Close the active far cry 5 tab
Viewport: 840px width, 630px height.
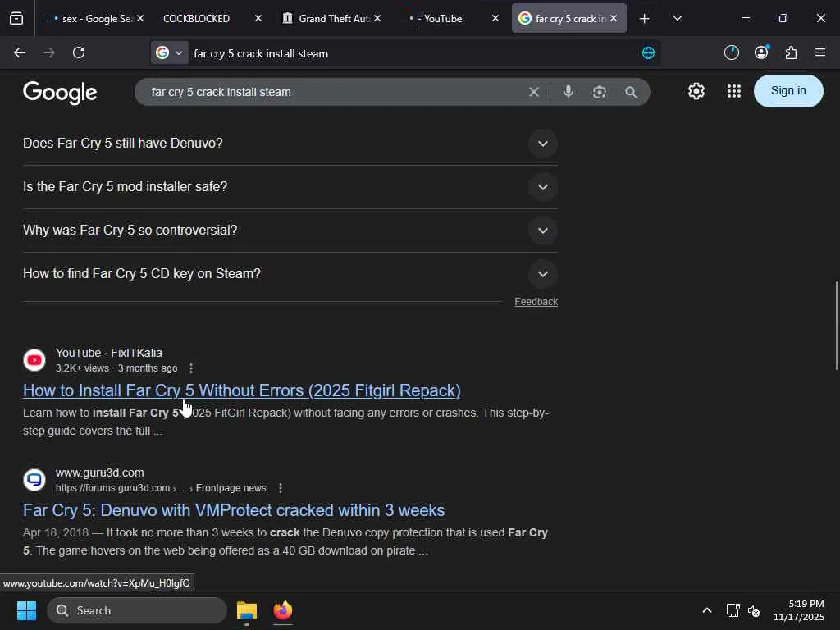(x=614, y=18)
